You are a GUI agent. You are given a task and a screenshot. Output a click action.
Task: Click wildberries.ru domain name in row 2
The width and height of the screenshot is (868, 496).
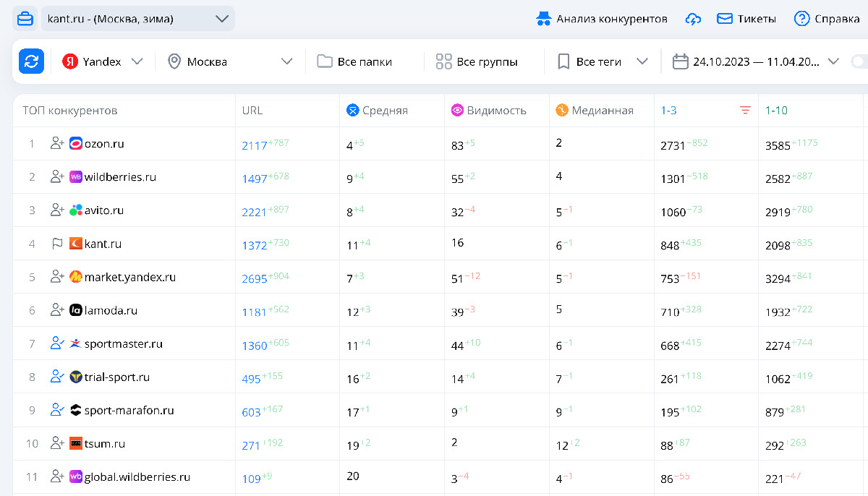120,176
